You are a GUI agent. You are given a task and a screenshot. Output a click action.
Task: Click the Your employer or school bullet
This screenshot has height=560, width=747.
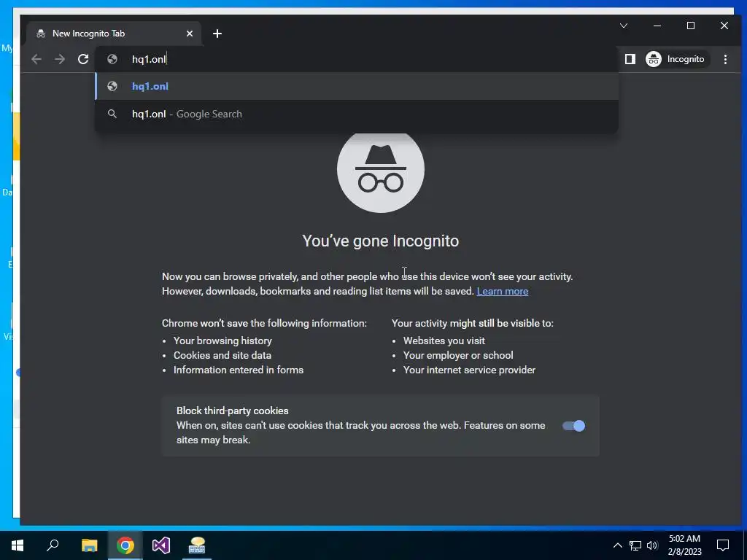pos(458,356)
